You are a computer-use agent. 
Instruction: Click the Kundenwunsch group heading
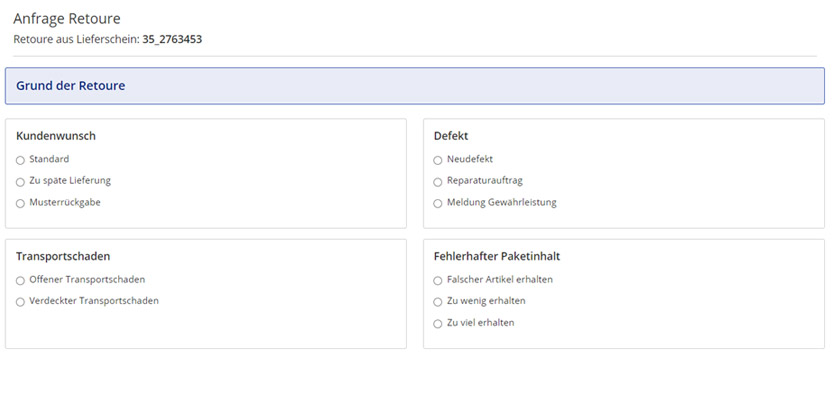(56, 136)
